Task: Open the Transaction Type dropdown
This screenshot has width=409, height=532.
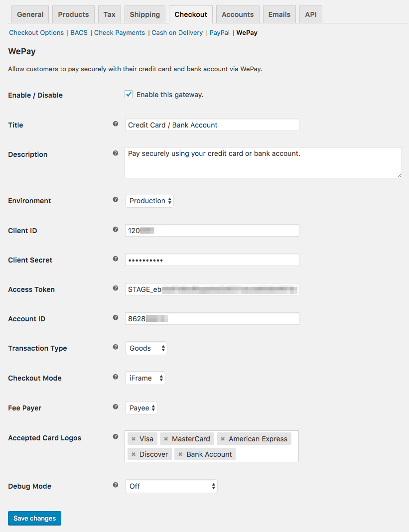Action: point(146,348)
